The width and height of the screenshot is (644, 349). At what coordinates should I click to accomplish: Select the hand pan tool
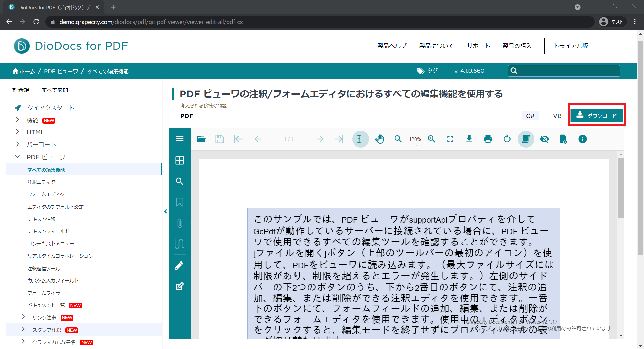tap(379, 139)
